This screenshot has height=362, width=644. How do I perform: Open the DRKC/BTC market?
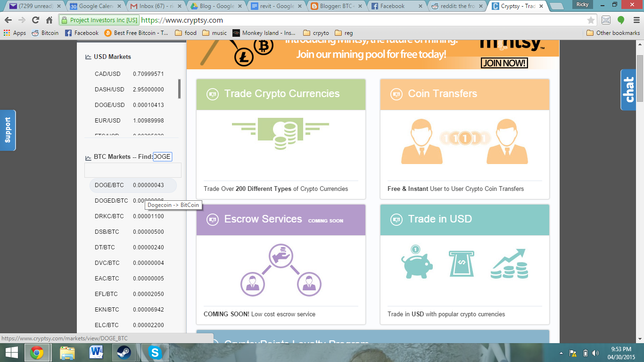point(133,216)
